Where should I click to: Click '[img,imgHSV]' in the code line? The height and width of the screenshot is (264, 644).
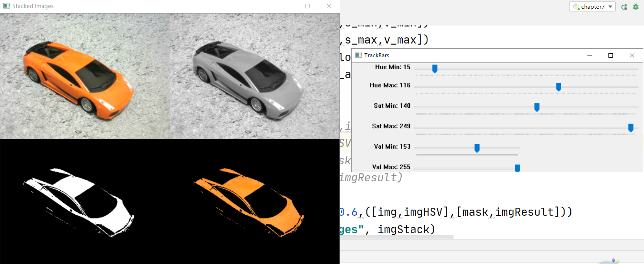click(410, 212)
